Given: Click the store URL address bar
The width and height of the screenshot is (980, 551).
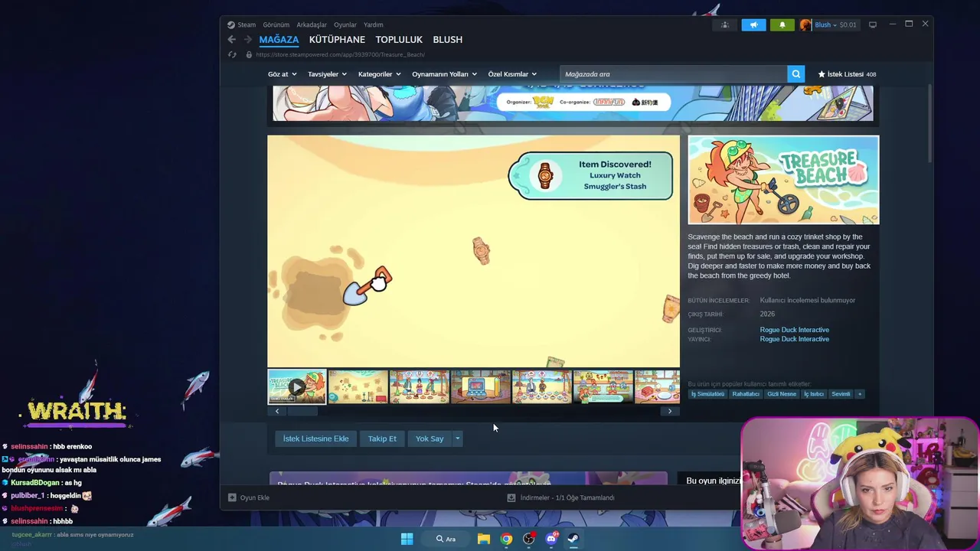Looking at the screenshot, I should tap(341, 55).
